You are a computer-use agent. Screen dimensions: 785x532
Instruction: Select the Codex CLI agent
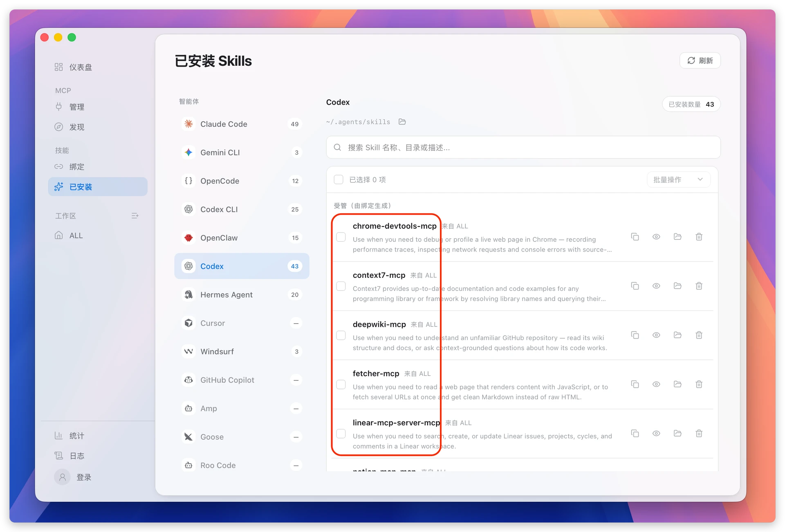pos(242,209)
